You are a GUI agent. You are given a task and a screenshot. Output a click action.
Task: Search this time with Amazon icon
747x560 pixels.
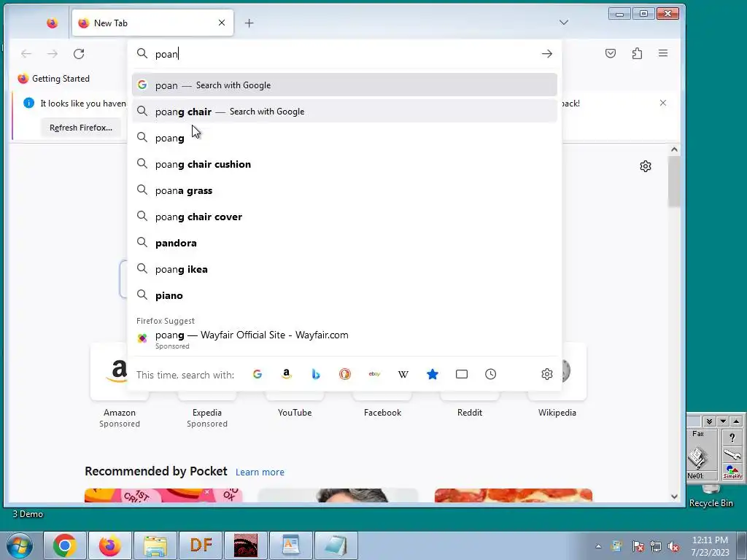pos(286,374)
